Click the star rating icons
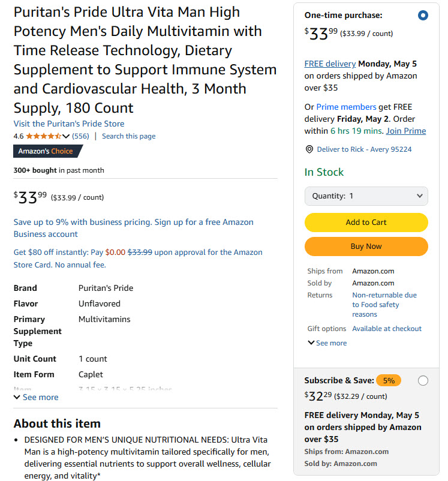448x481 pixels. (x=43, y=136)
